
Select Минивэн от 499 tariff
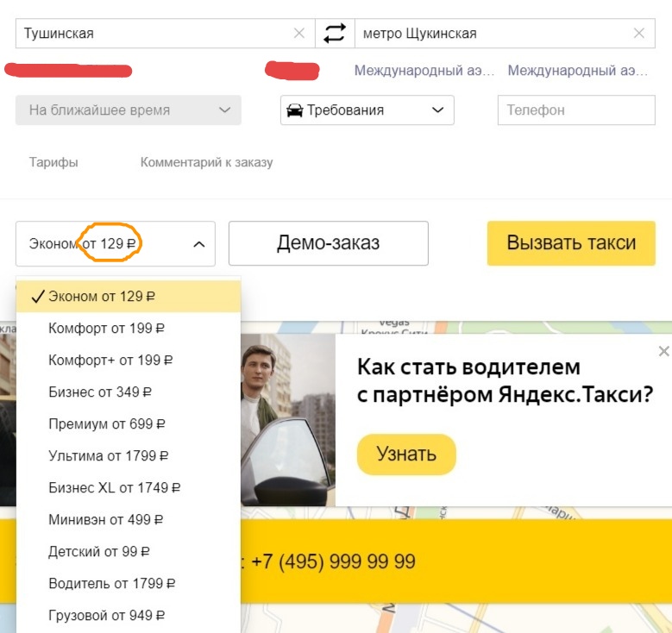(129, 519)
